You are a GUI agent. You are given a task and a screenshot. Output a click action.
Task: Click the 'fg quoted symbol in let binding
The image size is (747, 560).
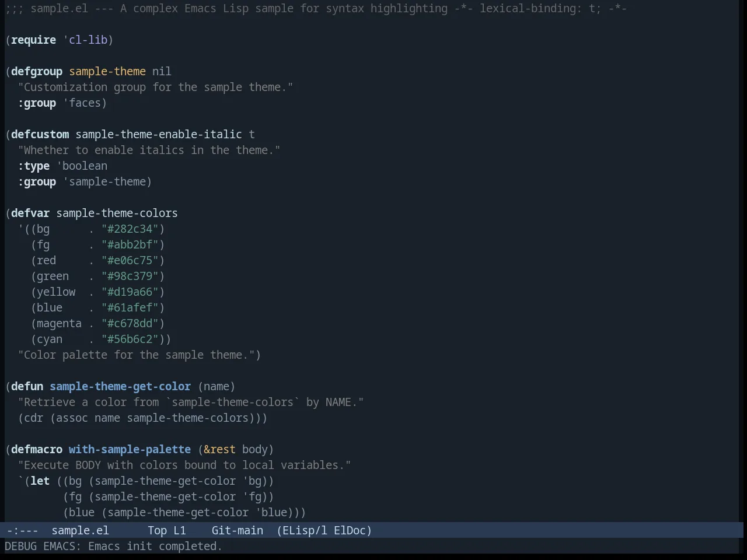tap(252, 496)
